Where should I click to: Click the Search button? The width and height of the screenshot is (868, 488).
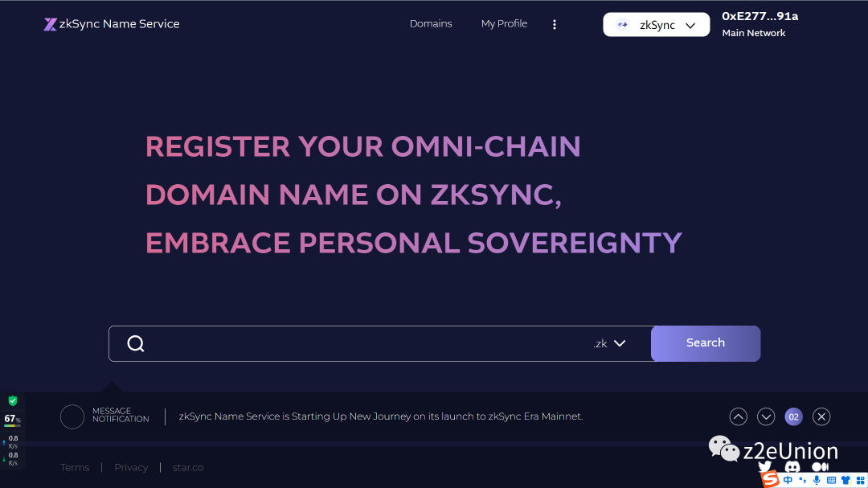705,343
